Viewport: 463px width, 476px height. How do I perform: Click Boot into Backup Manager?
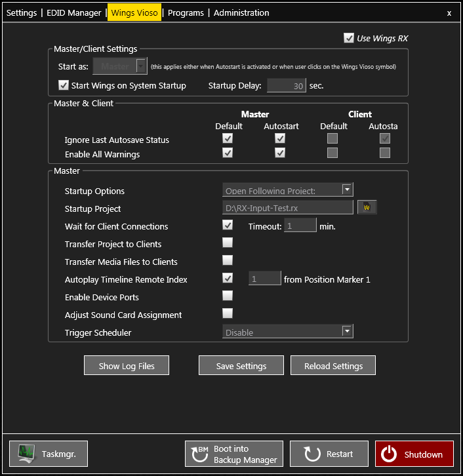pos(233,454)
